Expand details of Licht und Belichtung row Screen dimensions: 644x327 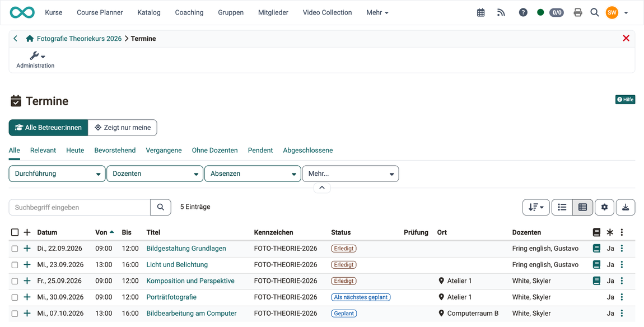[27, 264]
